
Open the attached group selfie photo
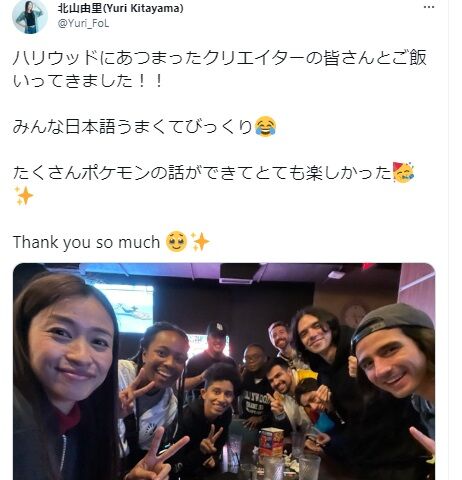point(224,371)
